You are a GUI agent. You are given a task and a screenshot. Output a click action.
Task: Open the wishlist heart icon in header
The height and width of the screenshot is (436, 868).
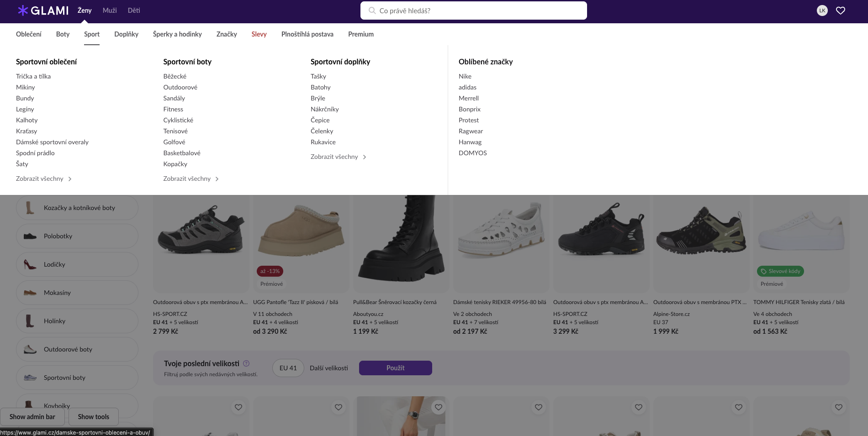(841, 11)
